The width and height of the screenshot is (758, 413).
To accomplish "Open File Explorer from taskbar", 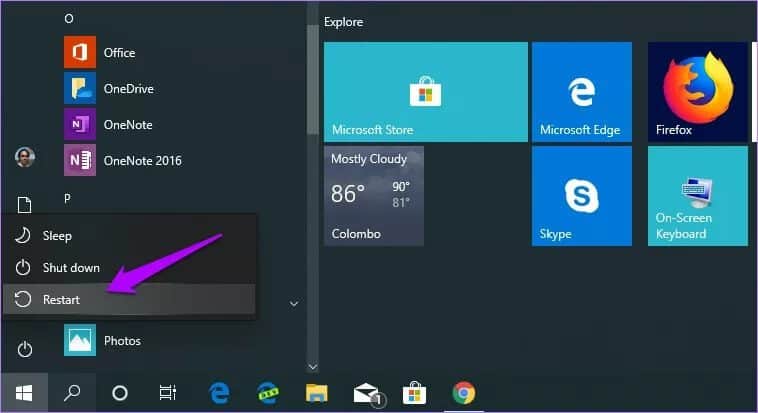I will point(317,393).
